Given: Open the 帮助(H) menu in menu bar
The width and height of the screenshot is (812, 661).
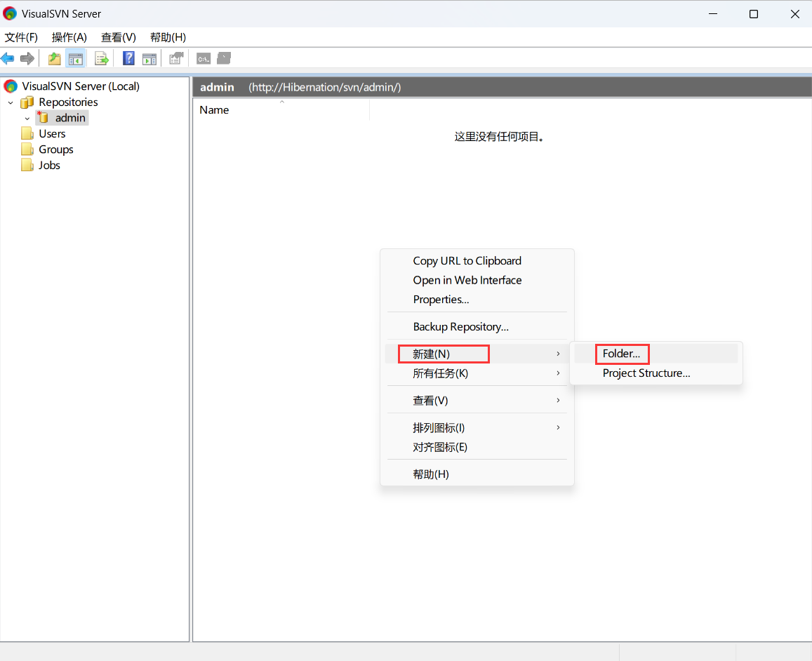Looking at the screenshot, I should point(168,37).
